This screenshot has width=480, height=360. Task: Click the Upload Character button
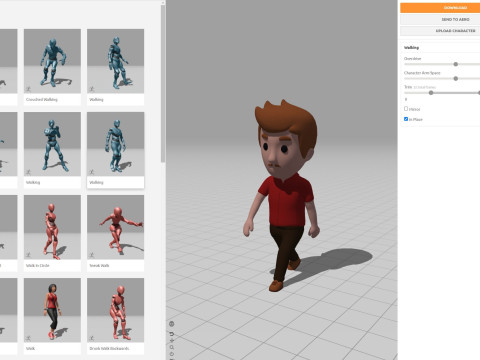pos(440,31)
